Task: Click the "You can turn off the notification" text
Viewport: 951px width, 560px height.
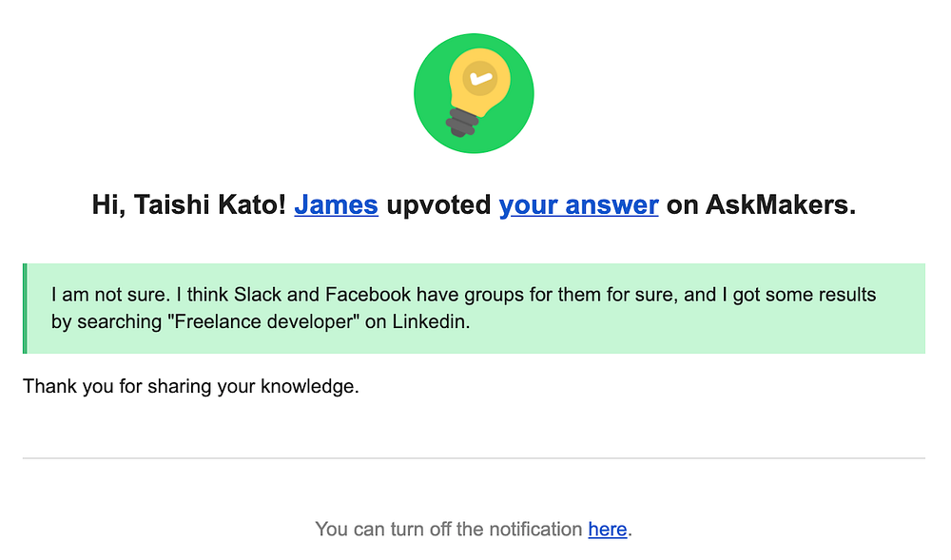Action: 448,529
